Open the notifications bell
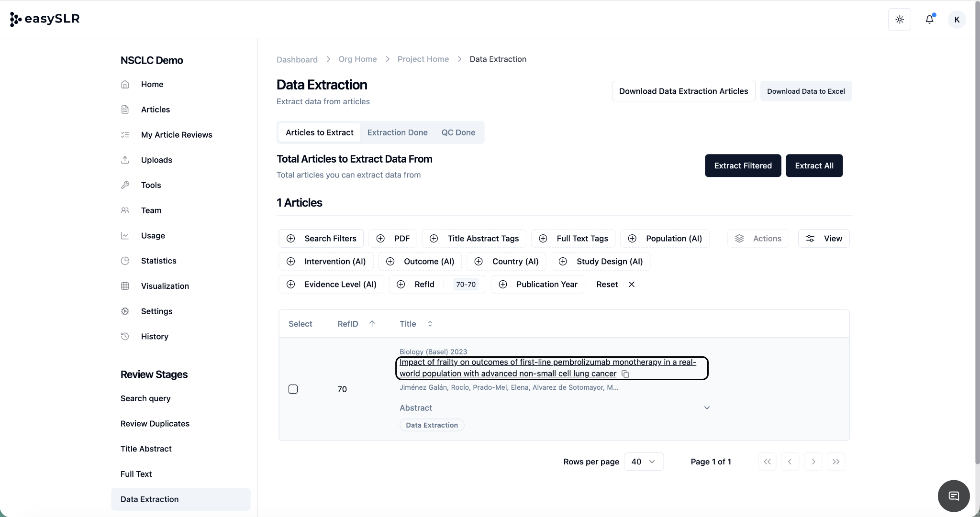Image resolution: width=980 pixels, height=517 pixels. coord(929,20)
